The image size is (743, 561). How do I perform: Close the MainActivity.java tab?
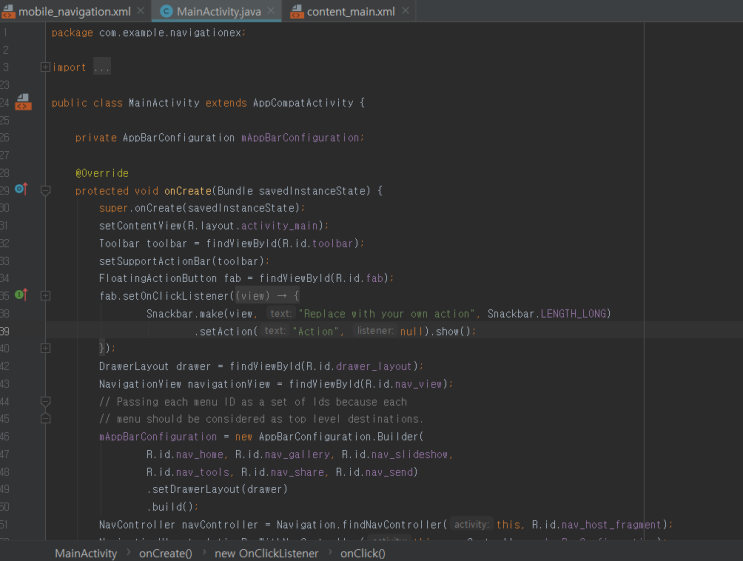271,10
